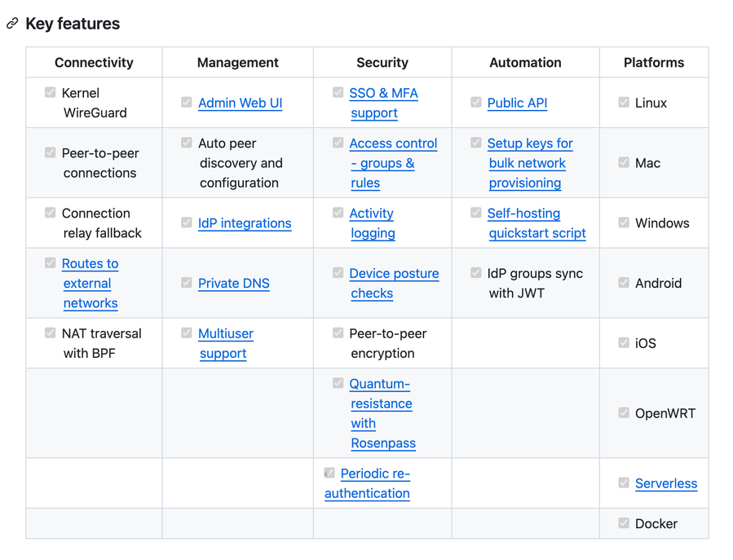Open the Periodic re-authentication link

pos(374,474)
